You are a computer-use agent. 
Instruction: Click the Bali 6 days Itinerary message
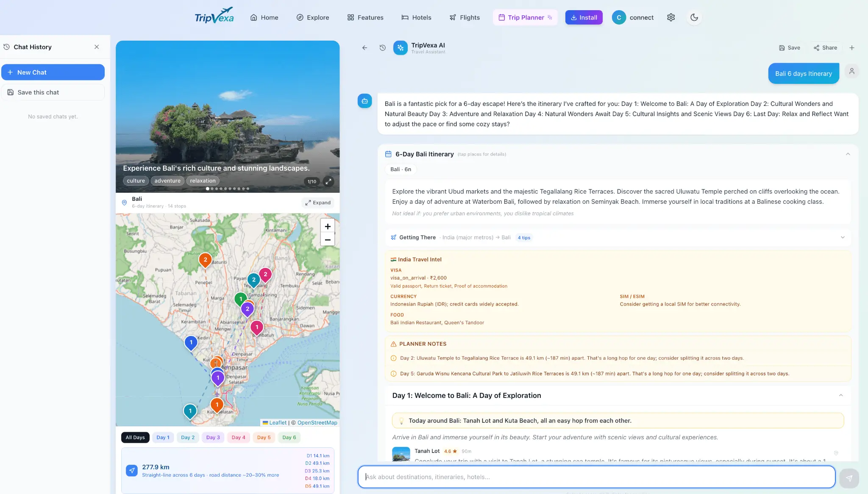[804, 74]
